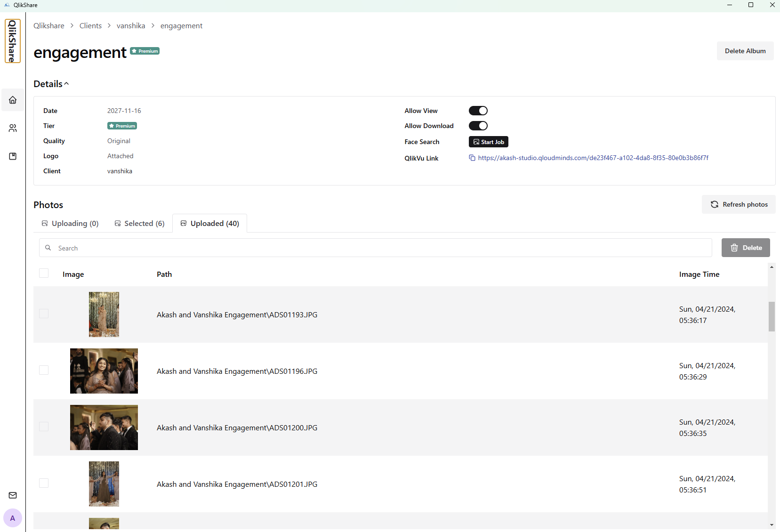
Task: Click the QlikShare logo
Action: point(13,41)
